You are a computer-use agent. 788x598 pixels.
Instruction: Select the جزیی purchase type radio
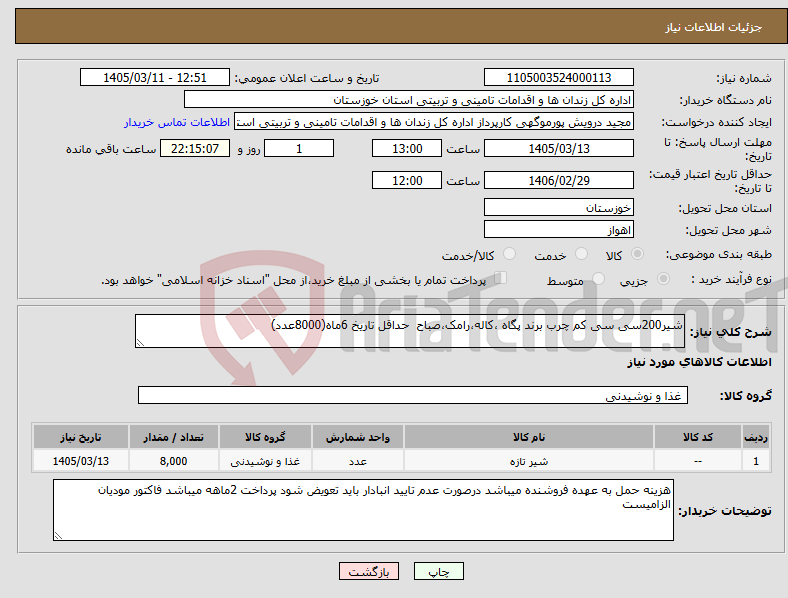pyautogui.click(x=663, y=279)
